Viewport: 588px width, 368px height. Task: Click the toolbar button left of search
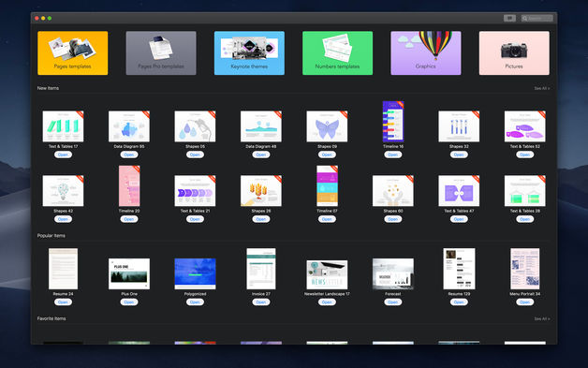(509, 18)
